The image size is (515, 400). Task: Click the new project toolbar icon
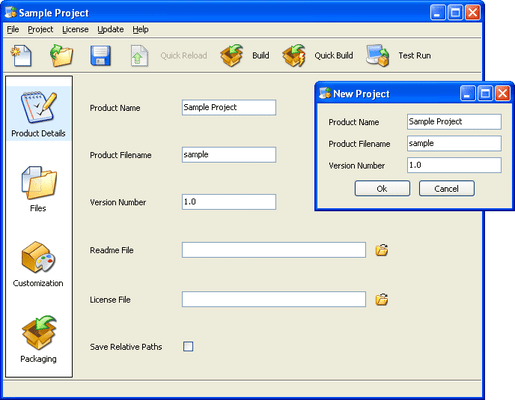tap(21, 55)
